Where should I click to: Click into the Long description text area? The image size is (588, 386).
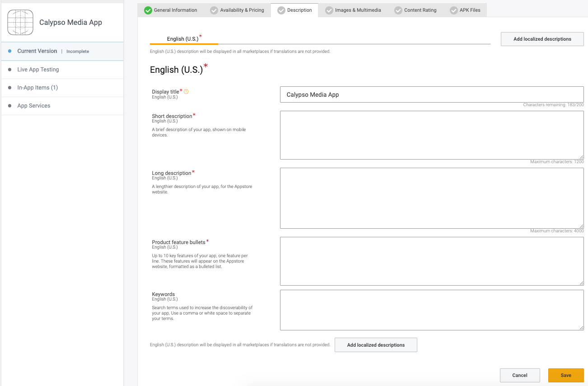tap(431, 198)
